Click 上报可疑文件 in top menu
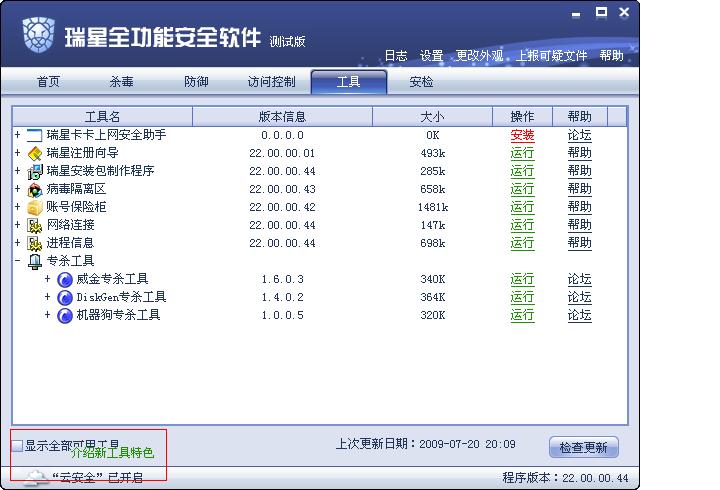Screen dimensions: 720x490 click(551, 56)
